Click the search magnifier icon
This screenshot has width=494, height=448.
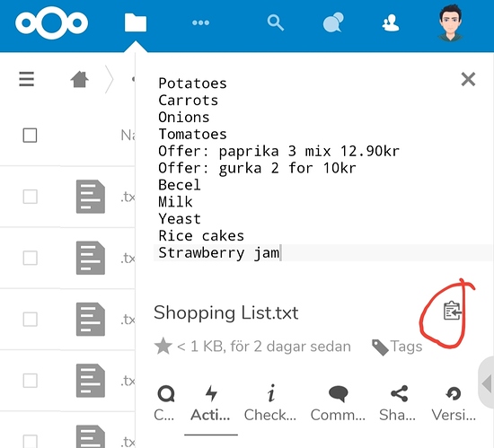point(276,22)
